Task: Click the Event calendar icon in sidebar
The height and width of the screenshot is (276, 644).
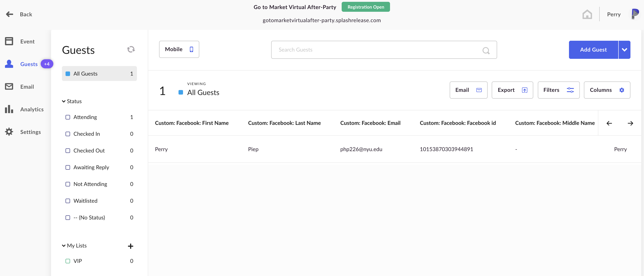Action: point(9,41)
